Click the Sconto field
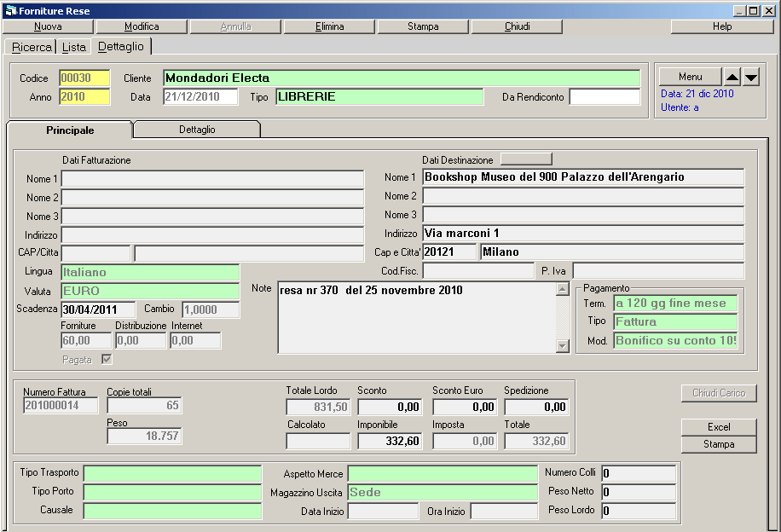Image resolution: width=781 pixels, height=532 pixels. [x=390, y=407]
